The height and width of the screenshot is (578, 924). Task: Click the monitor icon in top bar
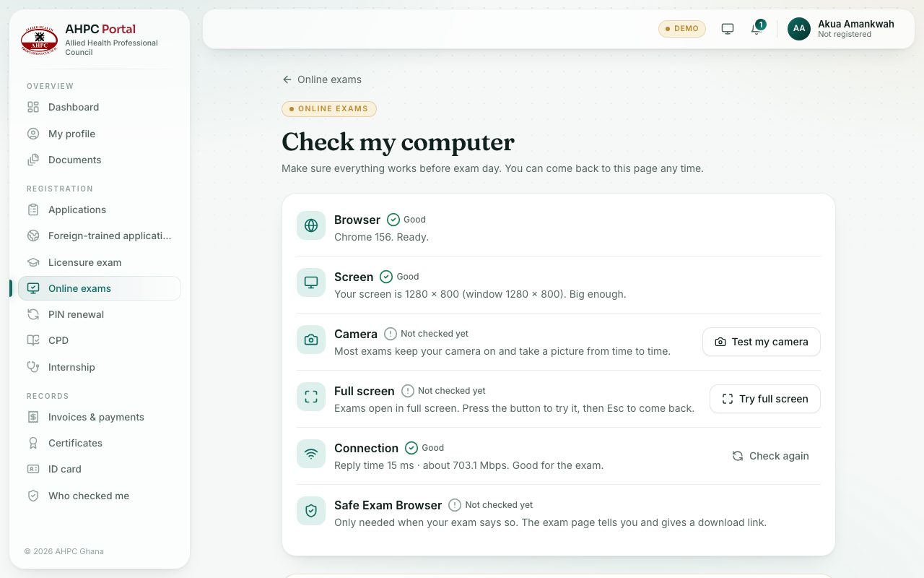[728, 29]
